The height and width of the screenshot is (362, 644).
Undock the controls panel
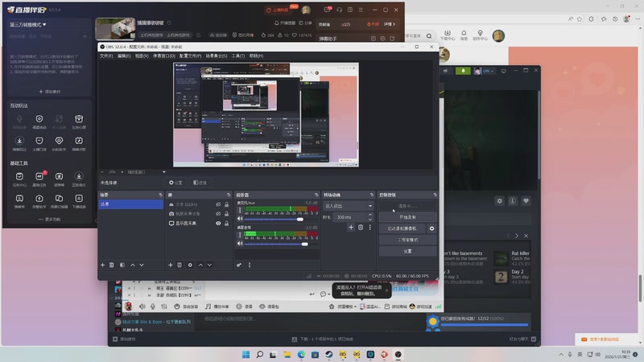(x=435, y=195)
